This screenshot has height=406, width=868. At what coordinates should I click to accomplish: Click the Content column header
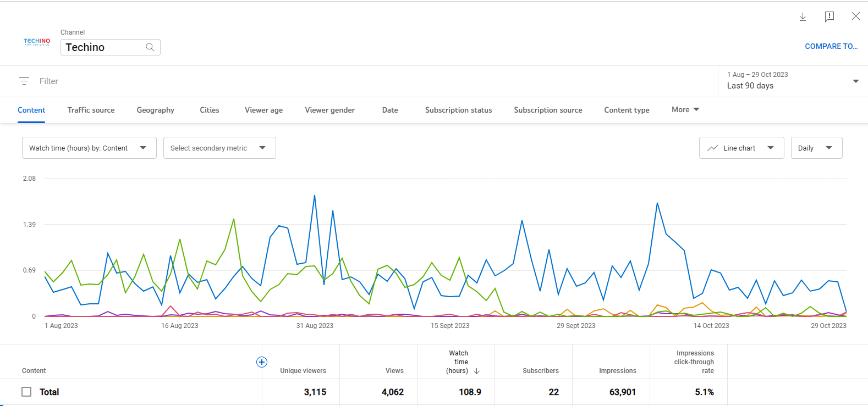coord(34,371)
